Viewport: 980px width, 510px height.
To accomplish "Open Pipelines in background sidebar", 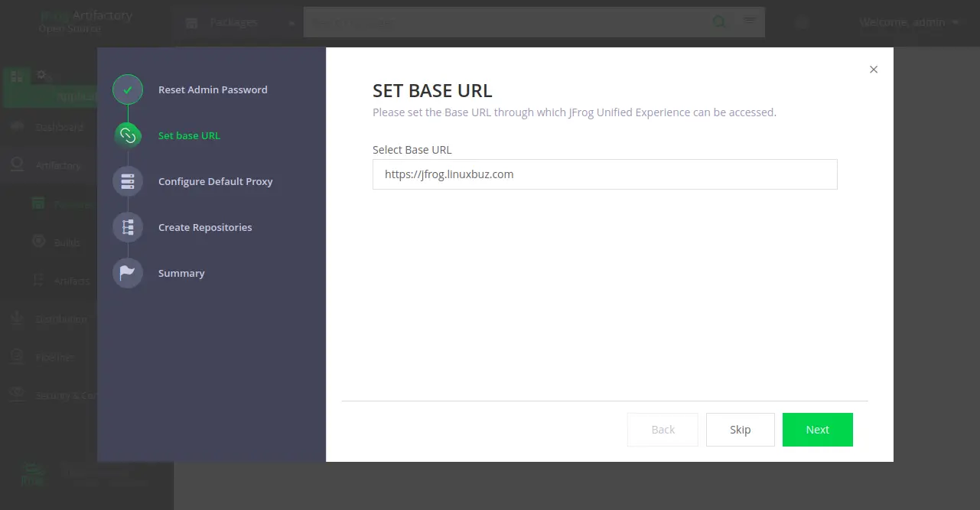I will 55,357.
